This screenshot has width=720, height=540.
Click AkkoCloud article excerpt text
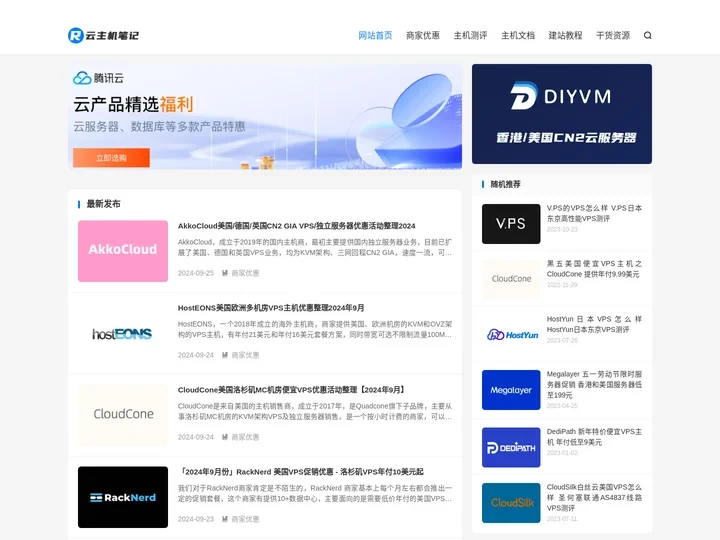[x=315, y=248]
